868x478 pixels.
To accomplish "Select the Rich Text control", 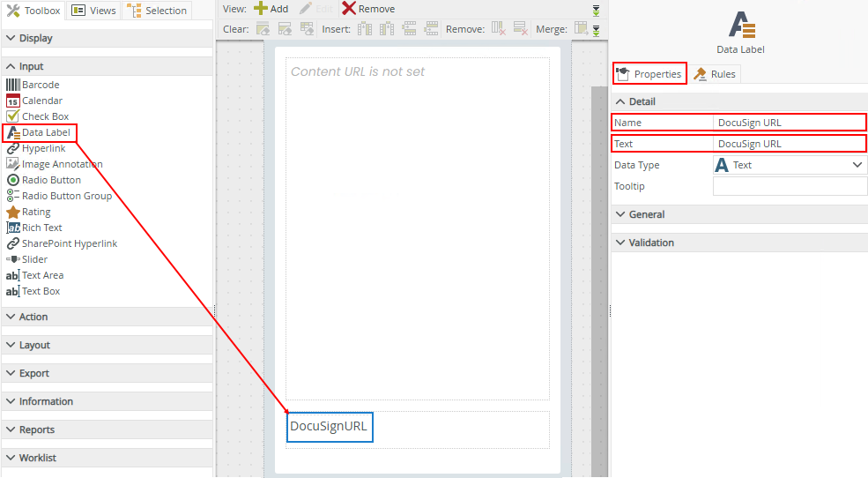I will [x=34, y=228].
